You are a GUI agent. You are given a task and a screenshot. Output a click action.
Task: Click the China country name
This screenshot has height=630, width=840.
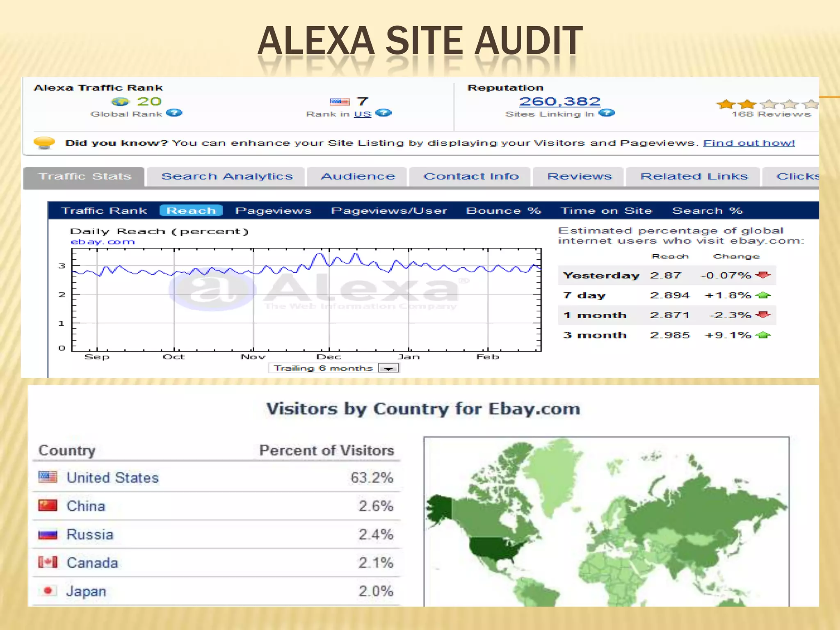coord(86,506)
